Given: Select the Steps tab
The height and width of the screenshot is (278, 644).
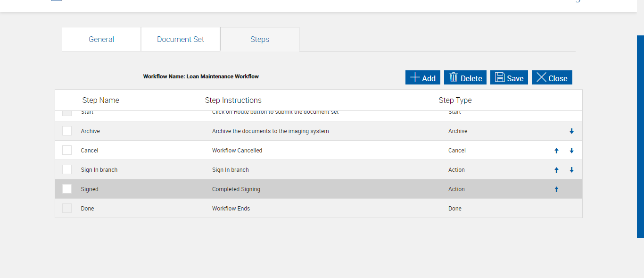Looking at the screenshot, I should click(260, 39).
